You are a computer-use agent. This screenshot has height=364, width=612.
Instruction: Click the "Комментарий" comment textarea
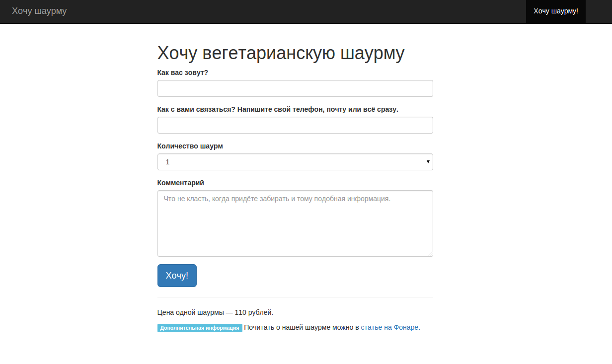295,223
